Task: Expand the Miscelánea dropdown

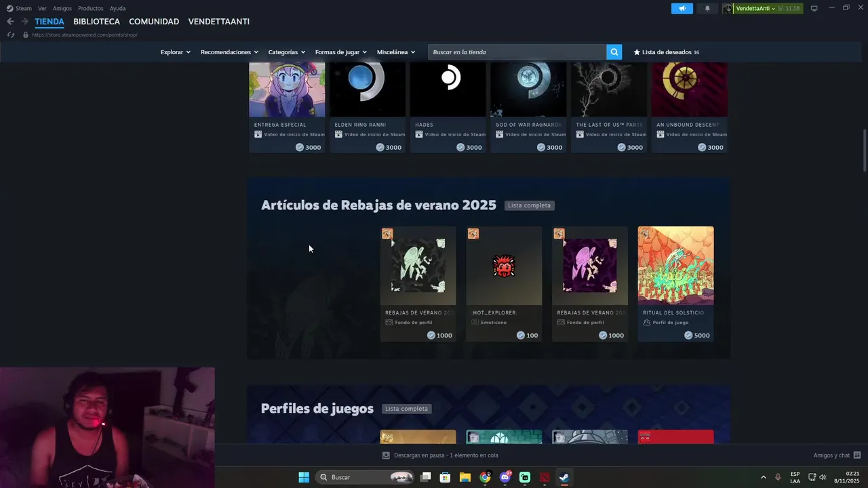Action: tap(396, 52)
